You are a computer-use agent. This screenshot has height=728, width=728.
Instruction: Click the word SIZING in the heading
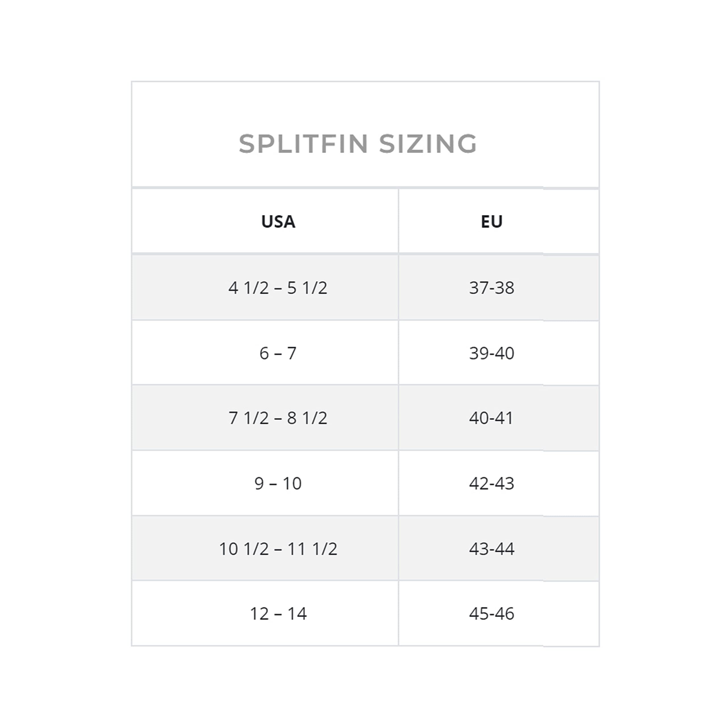point(428,144)
